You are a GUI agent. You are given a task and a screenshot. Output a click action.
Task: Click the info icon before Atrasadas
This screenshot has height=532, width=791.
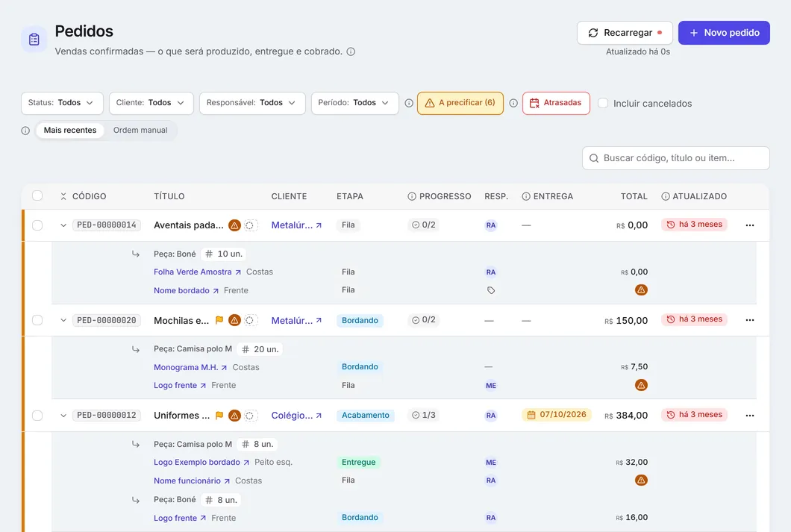pos(513,104)
